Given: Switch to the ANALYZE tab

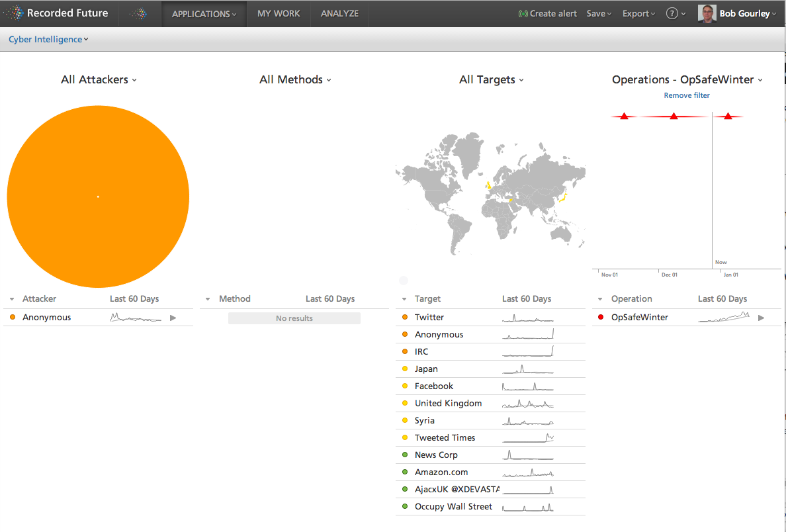Looking at the screenshot, I should 340,13.
